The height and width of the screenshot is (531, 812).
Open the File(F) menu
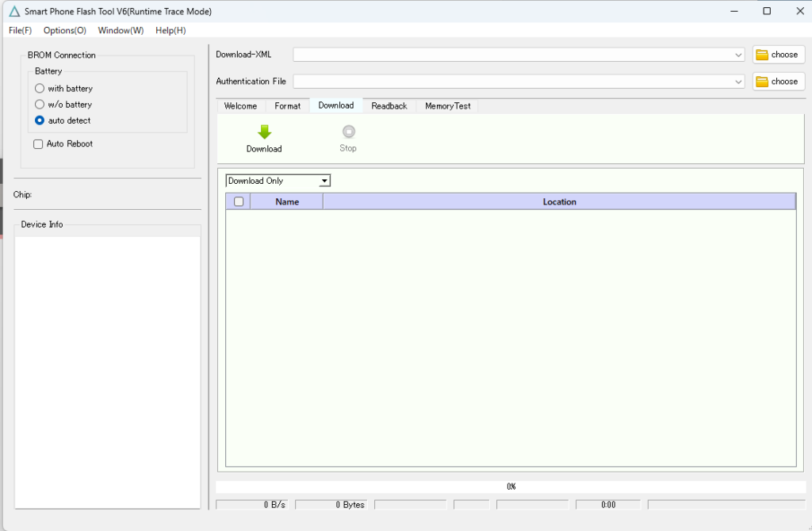pyautogui.click(x=20, y=31)
